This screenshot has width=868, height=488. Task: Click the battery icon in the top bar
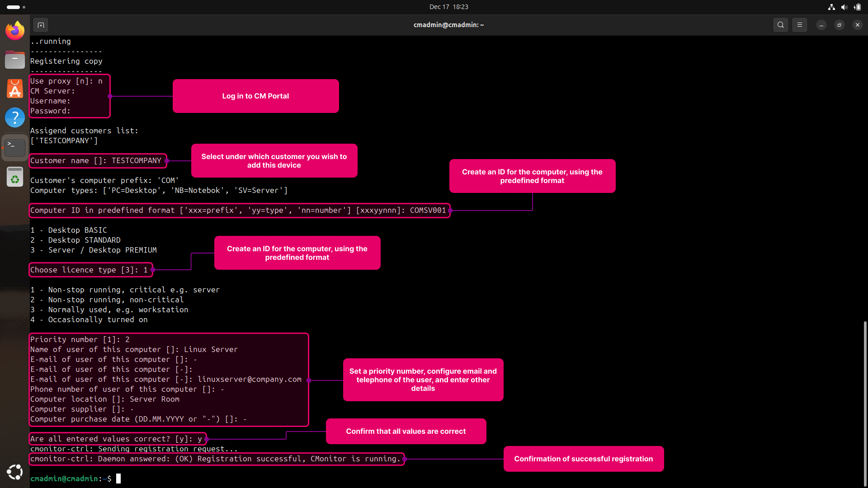click(x=857, y=7)
